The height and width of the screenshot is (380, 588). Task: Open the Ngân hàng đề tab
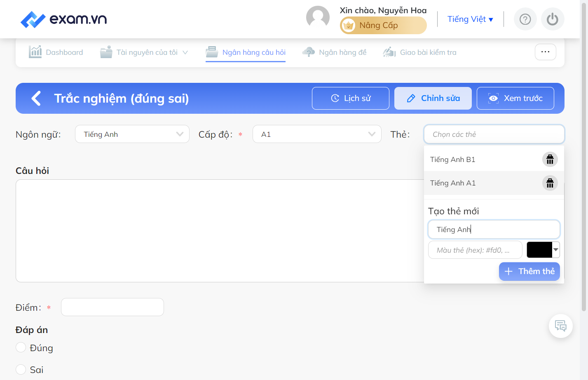(x=334, y=52)
